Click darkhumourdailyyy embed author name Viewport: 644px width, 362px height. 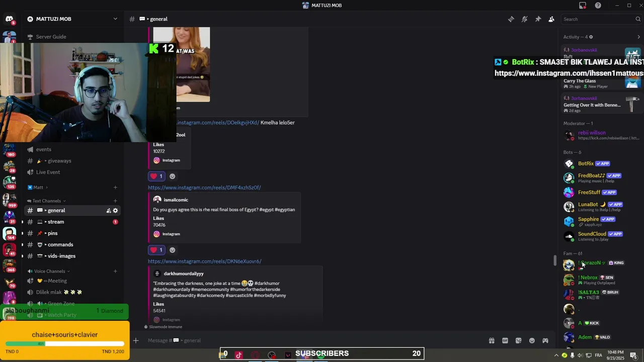tap(184, 274)
